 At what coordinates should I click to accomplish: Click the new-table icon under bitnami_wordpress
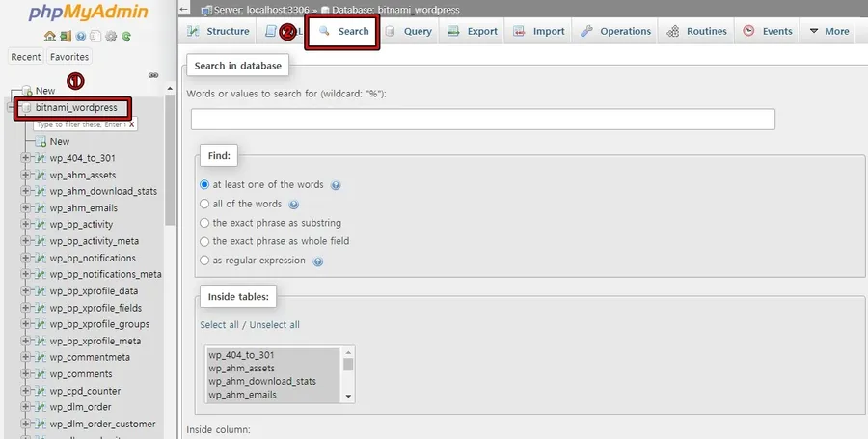coord(41,142)
